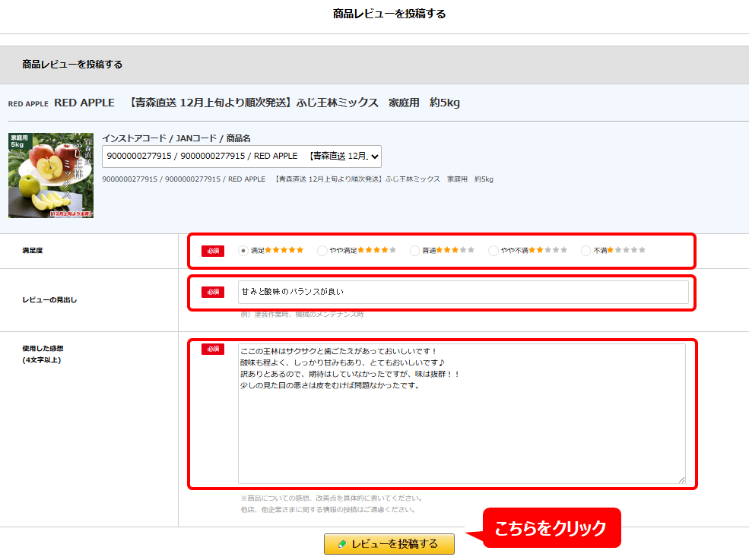Click the 満足度 row label
Screen dimensions: 749x560
33,250
